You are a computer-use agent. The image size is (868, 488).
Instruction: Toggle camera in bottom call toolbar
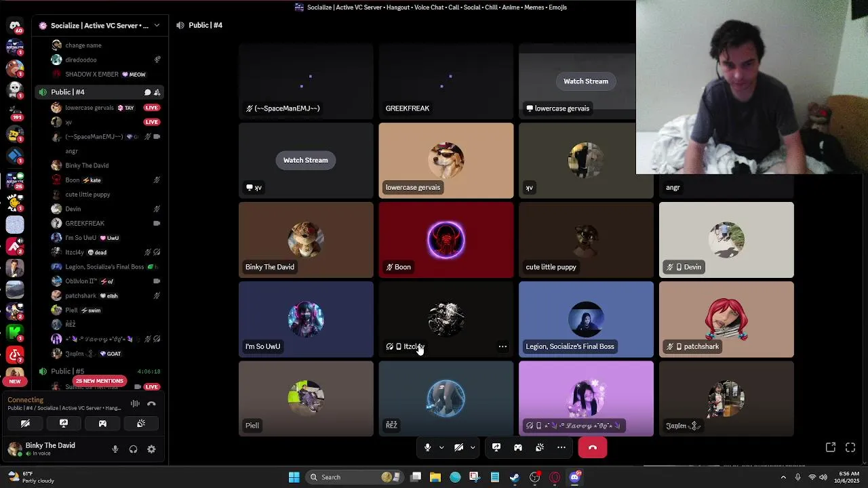click(x=458, y=447)
